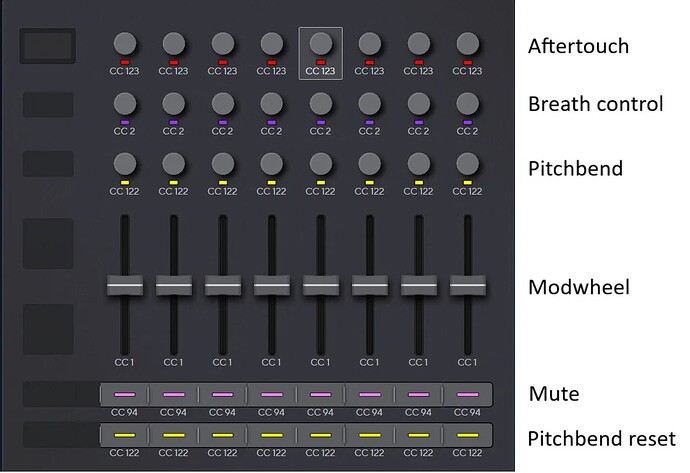Click the upper large square pad beside faders
Screen dimensions: 690x473
click(x=48, y=243)
